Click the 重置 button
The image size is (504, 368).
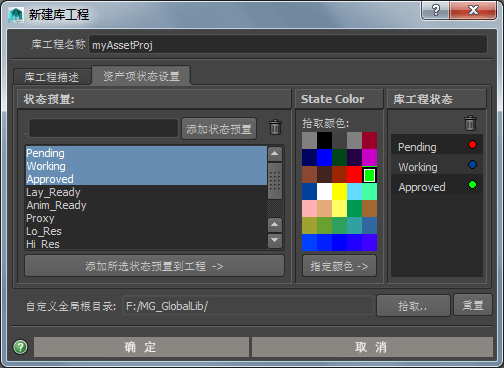click(473, 305)
